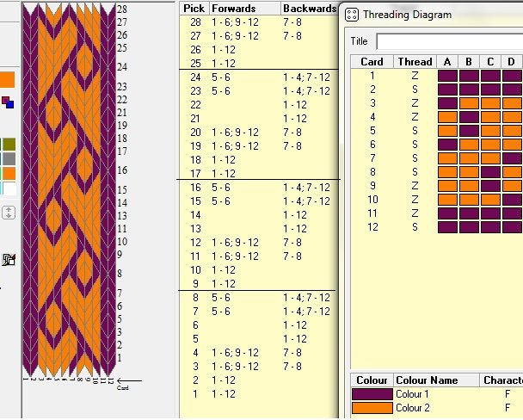Toggle thread direction S for card 8
The width and height of the screenshot is (523, 420).
point(415,172)
